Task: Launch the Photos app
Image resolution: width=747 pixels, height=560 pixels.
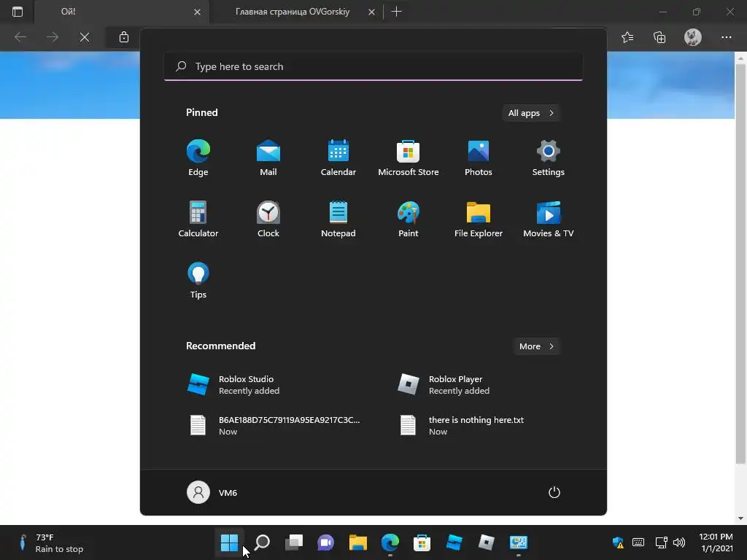Action: pyautogui.click(x=479, y=157)
